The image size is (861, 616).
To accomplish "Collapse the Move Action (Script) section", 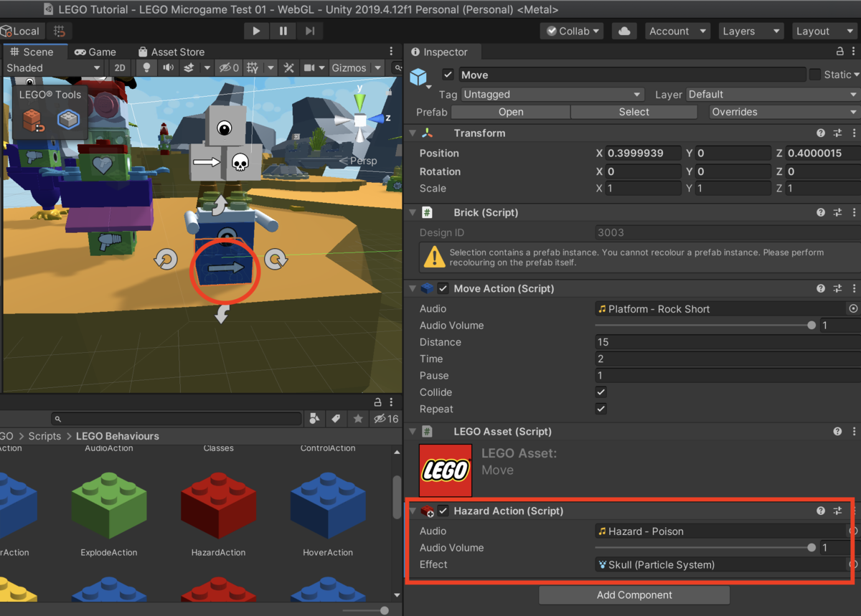I will pyautogui.click(x=413, y=288).
